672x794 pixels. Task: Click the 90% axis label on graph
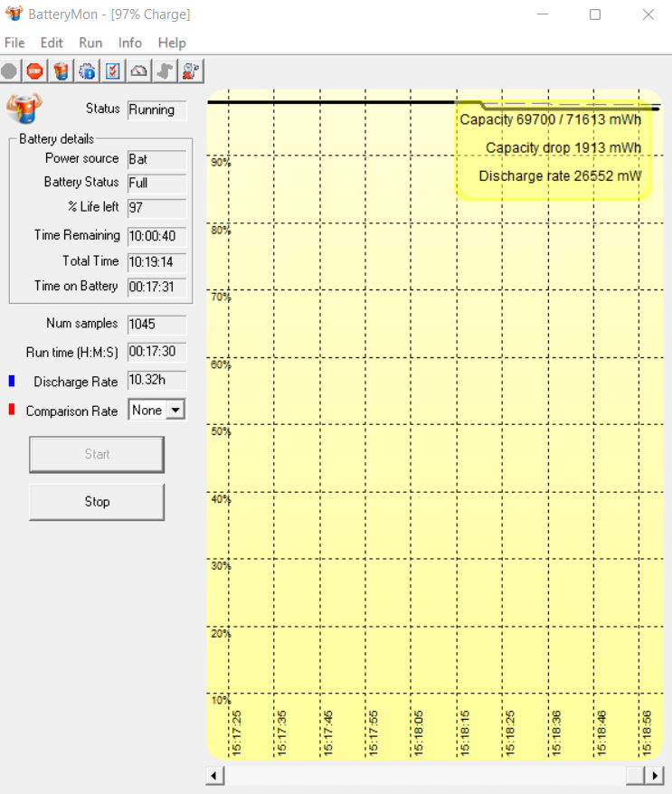point(221,163)
